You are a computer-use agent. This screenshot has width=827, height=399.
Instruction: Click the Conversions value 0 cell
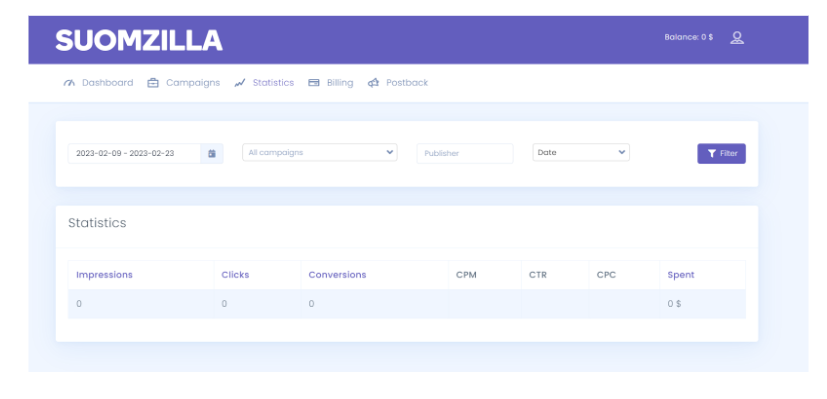pyautogui.click(x=374, y=304)
